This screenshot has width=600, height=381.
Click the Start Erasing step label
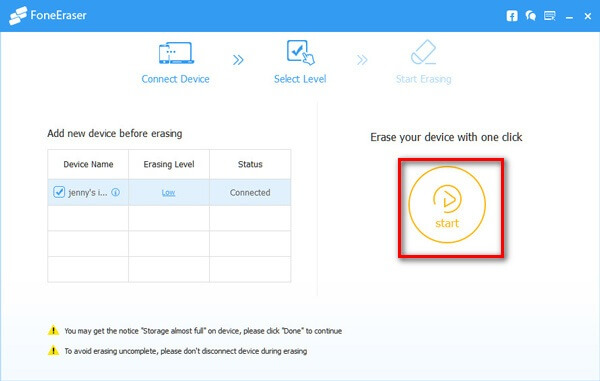(424, 79)
